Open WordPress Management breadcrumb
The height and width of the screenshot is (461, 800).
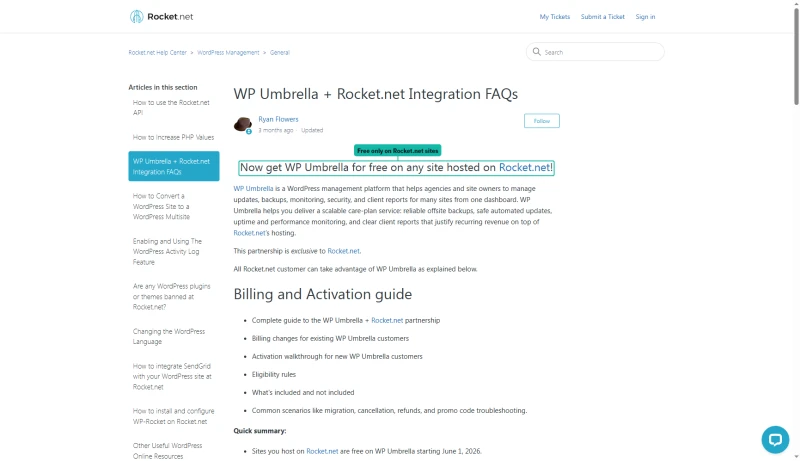pos(228,53)
